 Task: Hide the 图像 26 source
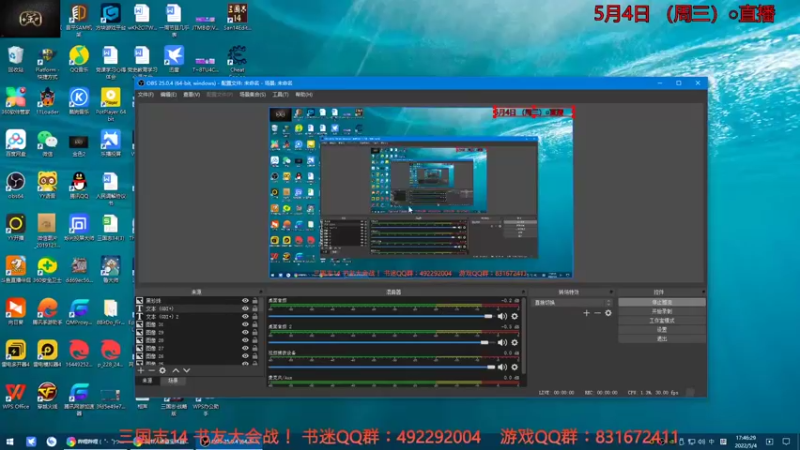coord(245,356)
